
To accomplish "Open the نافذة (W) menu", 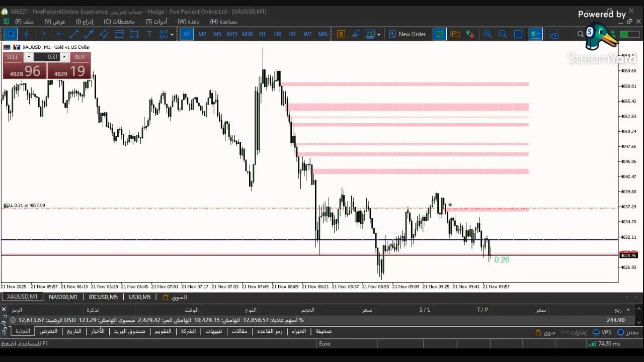I will coord(188,22).
